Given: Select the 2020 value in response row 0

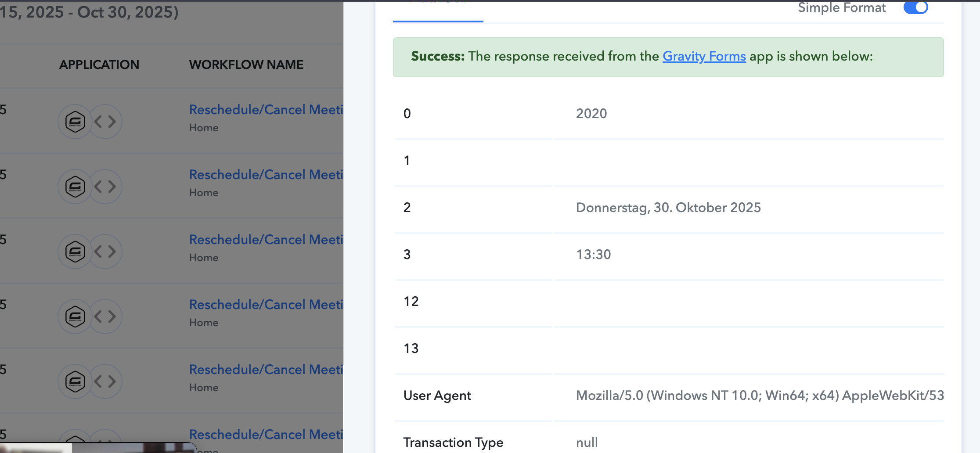Looking at the screenshot, I should (x=591, y=113).
